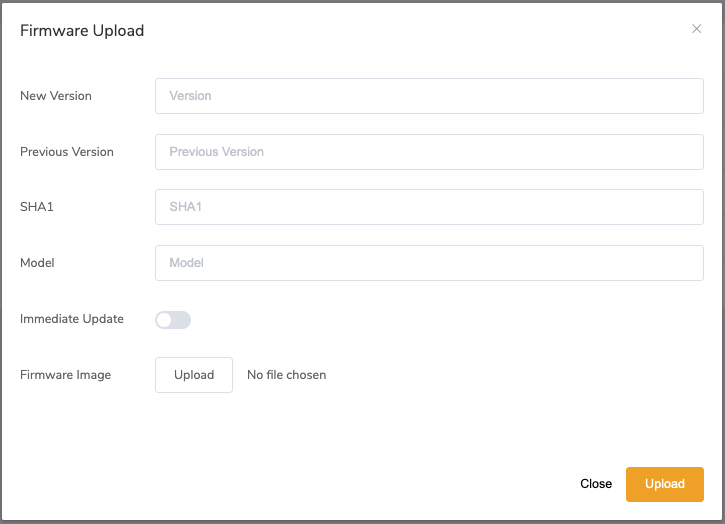Click the Model field label
The image size is (725, 524).
pyautogui.click(x=37, y=263)
